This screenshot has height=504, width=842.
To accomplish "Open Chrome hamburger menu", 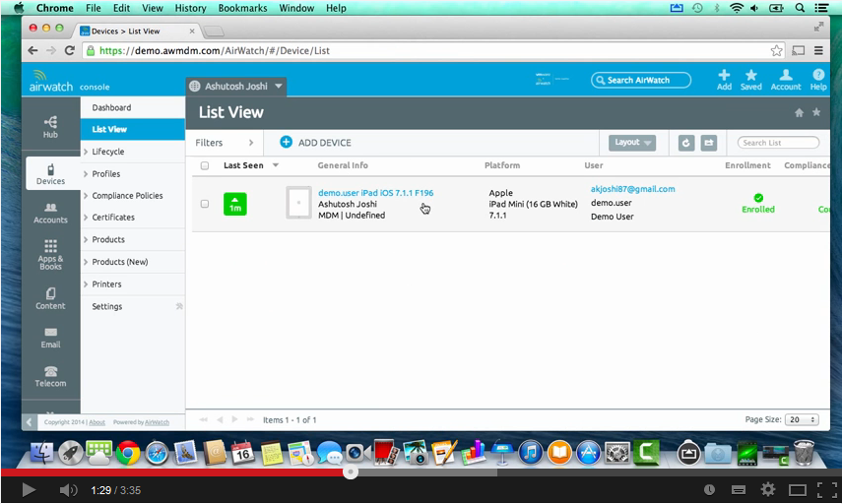I will (x=818, y=50).
